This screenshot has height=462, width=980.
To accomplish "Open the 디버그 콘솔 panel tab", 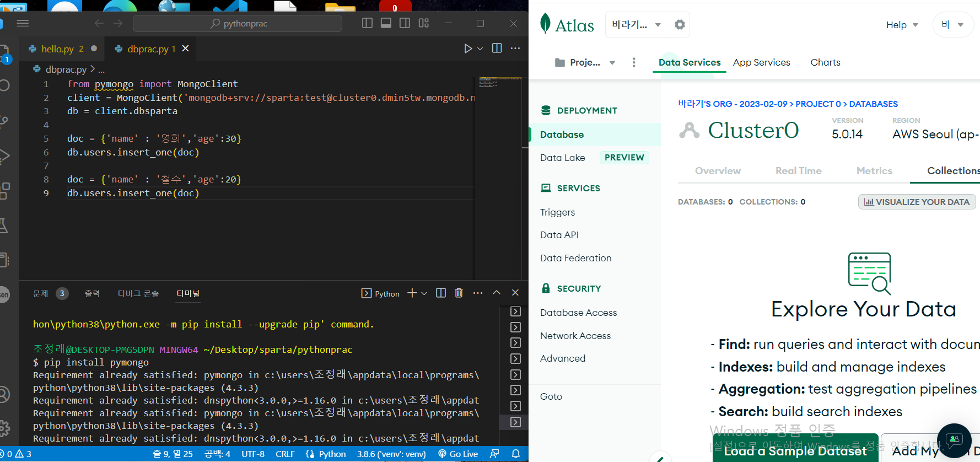I will click(x=138, y=293).
